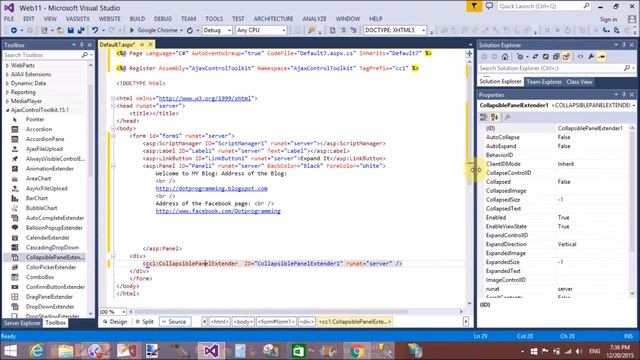Switch to the Team Explorer tab

click(x=544, y=82)
